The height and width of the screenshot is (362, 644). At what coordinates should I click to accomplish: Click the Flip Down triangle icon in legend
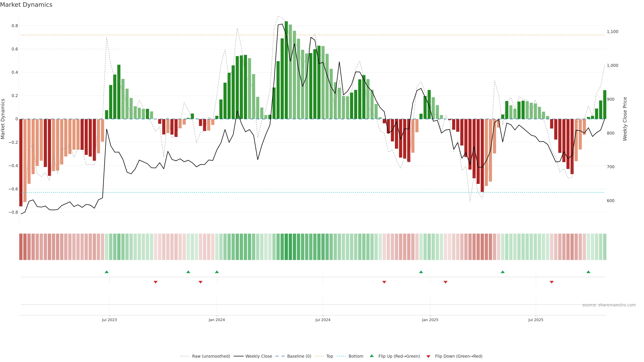(x=428, y=356)
